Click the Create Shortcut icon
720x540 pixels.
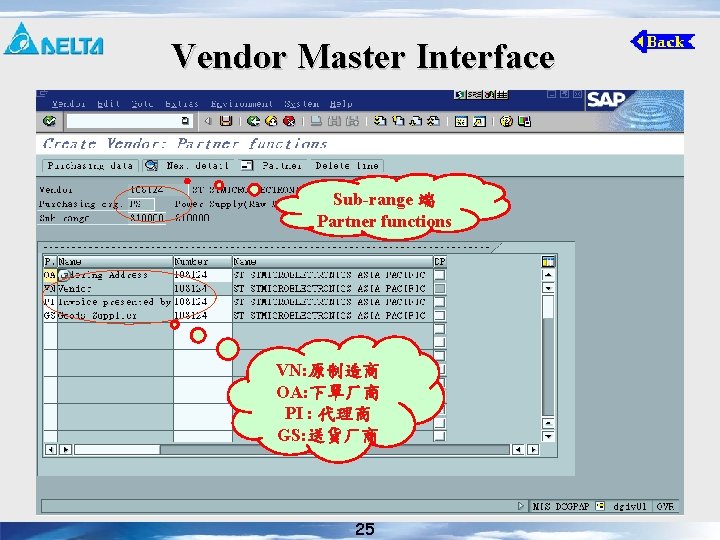tap(479, 121)
